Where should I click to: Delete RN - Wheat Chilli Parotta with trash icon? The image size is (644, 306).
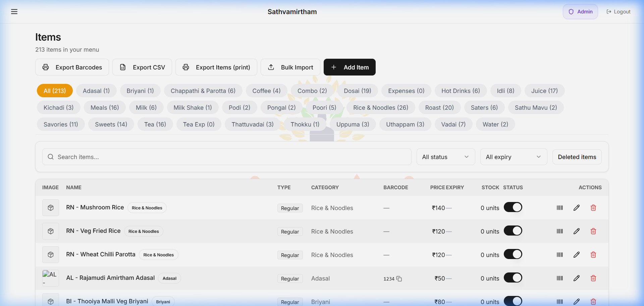[593, 255]
